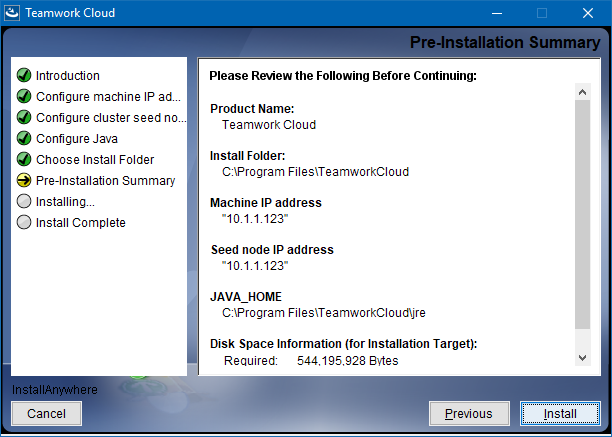
Task: Click the Teamwork Cloud title bar icon
Action: [x=14, y=13]
